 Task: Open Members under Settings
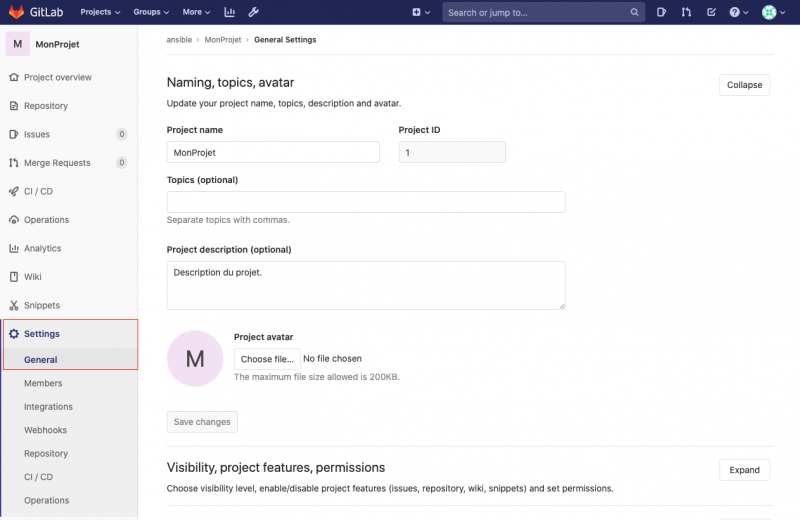(43, 383)
